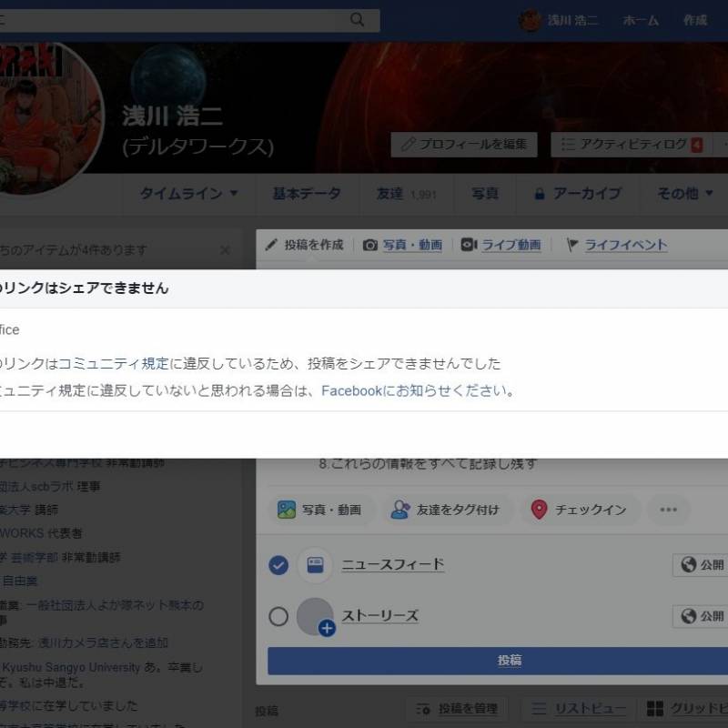Open the user avatar in top bar

click(530, 20)
